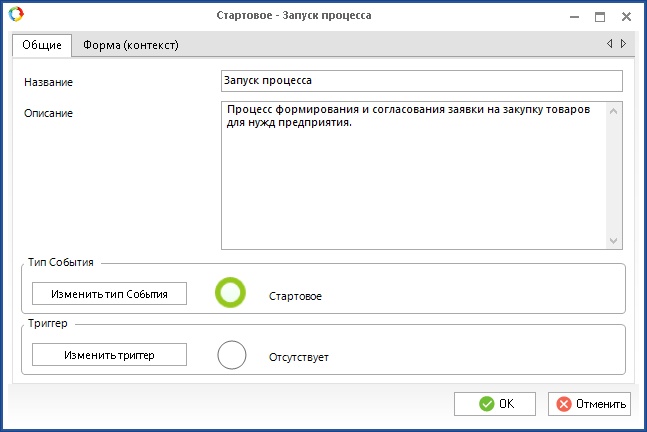Close the dialog with the title bar X
Image resolution: width=647 pixels, height=432 pixels.
point(626,16)
